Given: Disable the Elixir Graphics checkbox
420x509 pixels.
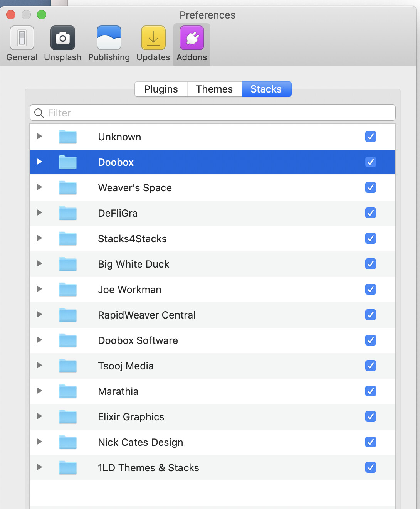Looking at the screenshot, I should click(371, 416).
